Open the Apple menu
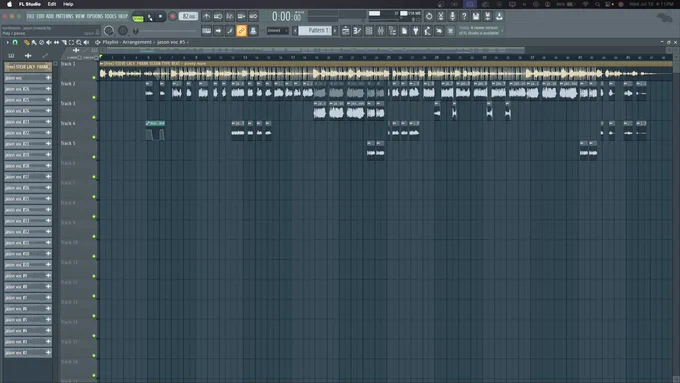The image size is (680, 383). click(x=10, y=4)
